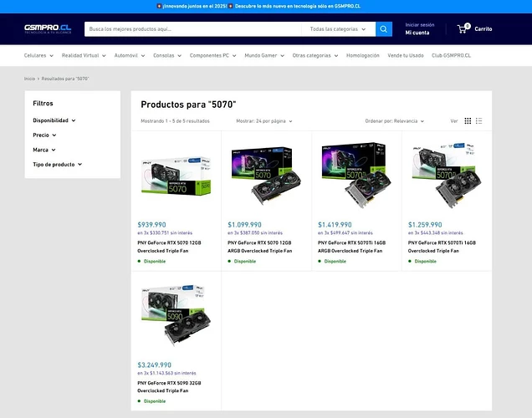The width and height of the screenshot is (532, 418).
Task: Switch to grid view icon
Action: tap(468, 121)
